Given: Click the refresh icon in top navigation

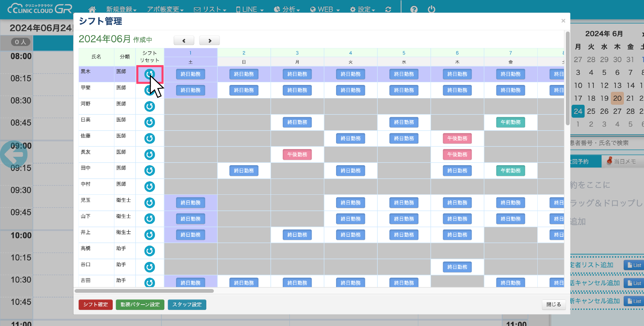Looking at the screenshot, I should [x=388, y=9].
